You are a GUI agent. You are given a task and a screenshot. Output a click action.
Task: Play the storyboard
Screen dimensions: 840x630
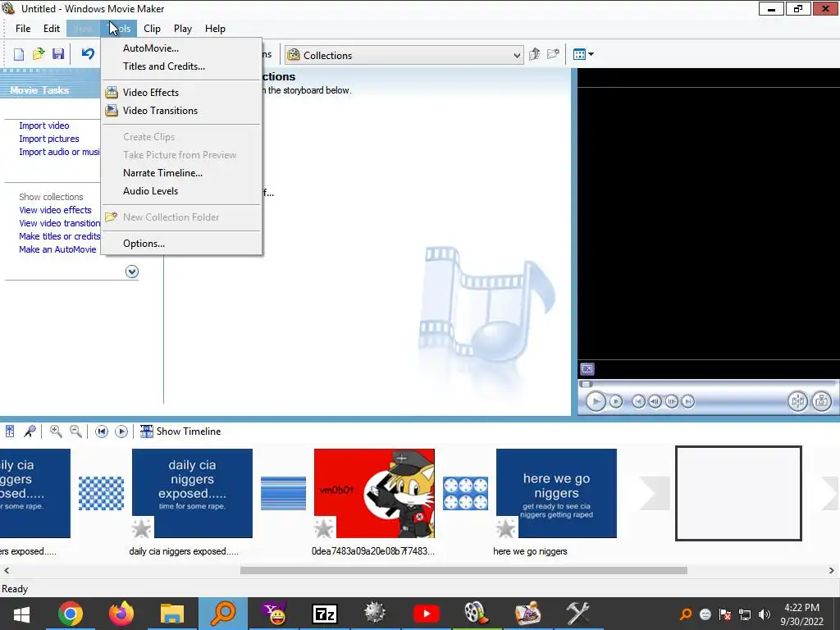click(x=121, y=431)
